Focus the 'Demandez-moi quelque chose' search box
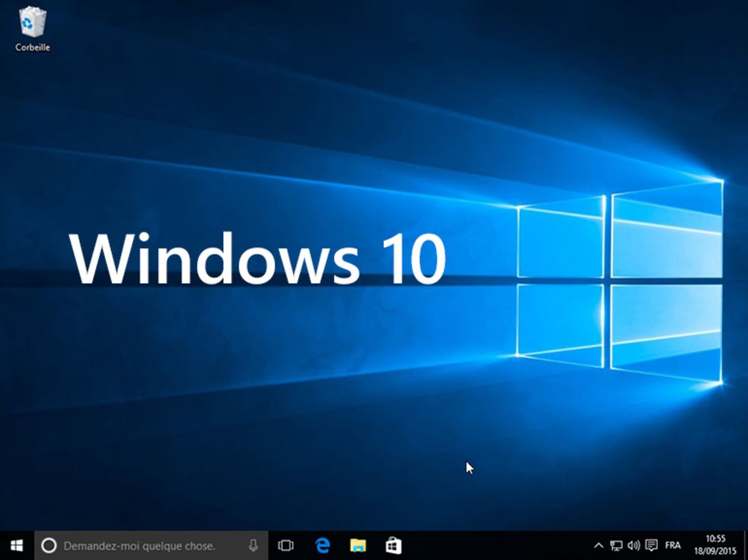 151,546
